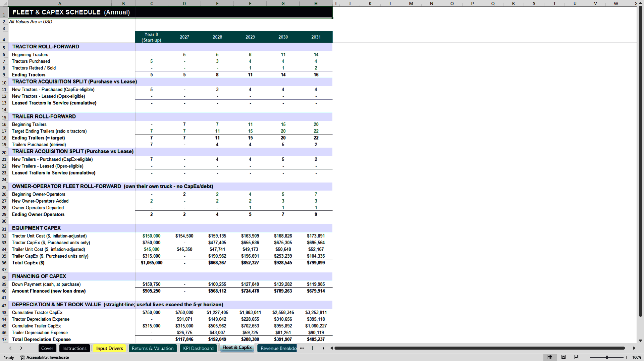Show more sheet tabs ellipsis

302,348
